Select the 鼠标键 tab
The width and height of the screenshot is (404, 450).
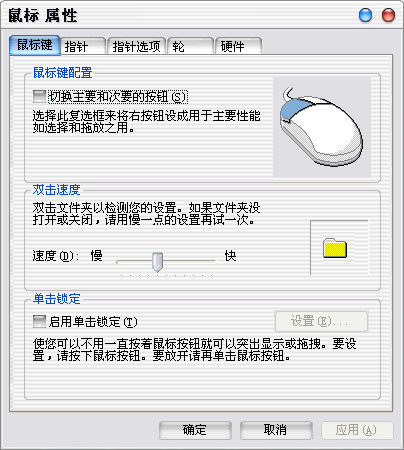coord(35,45)
